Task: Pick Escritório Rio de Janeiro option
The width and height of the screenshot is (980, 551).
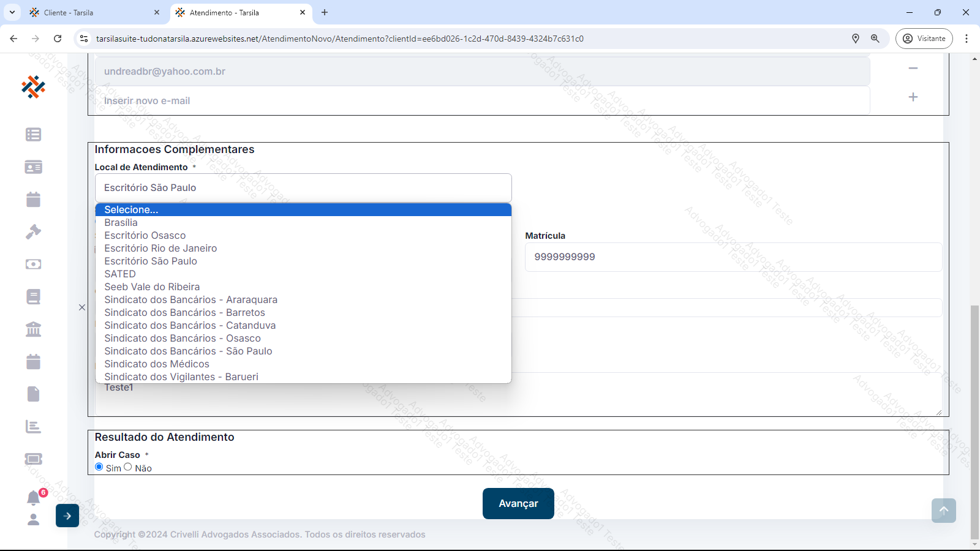Action: click(160, 249)
